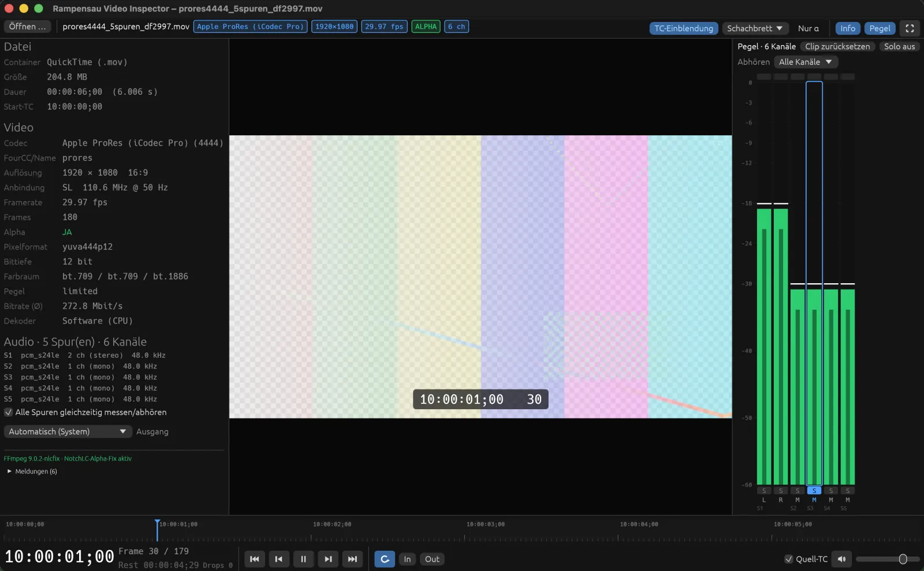Screen dimensions: 924x571
Task: Set the In point
Action: 407,559
